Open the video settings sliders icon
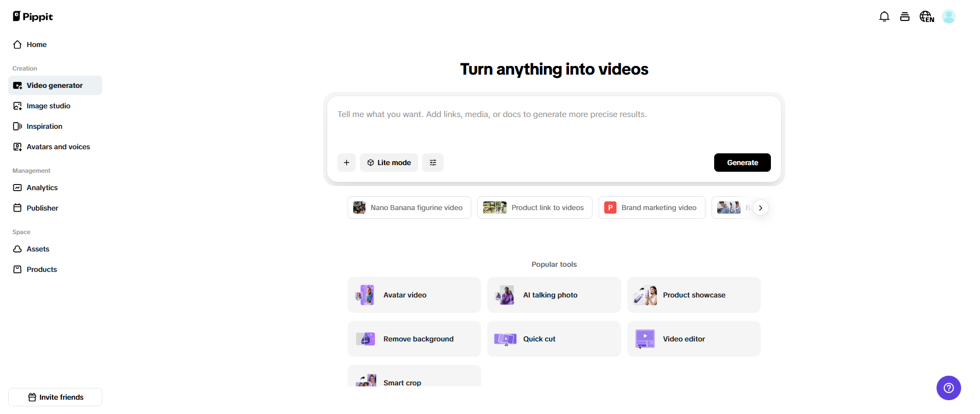This screenshot has width=980, height=414. [433, 163]
